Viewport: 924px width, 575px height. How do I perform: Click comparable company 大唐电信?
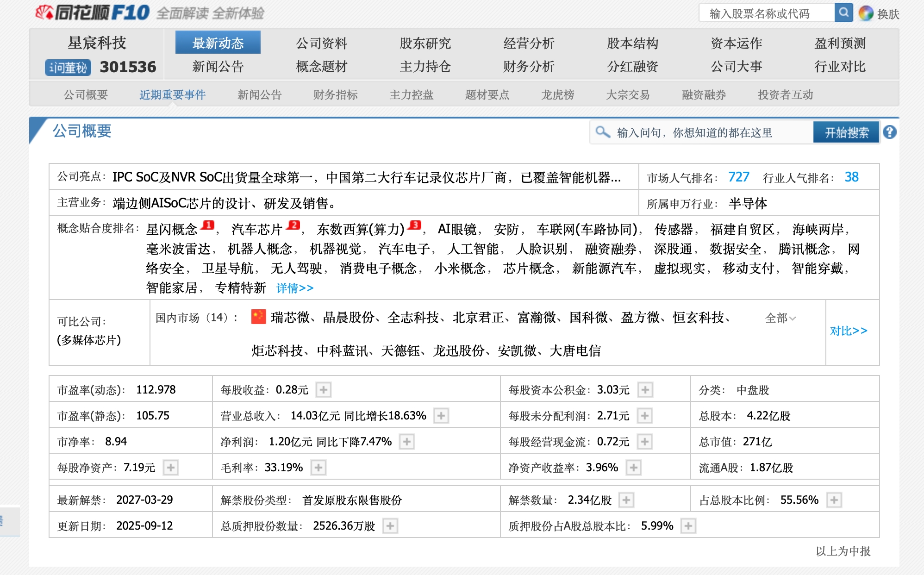click(x=575, y=351)
